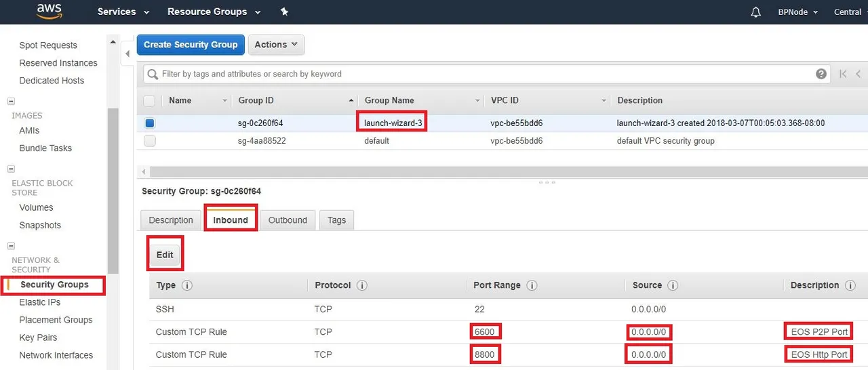868x370 pixels.
Task: Collapse the NETWORK & SECURITY section
Action: pyautogui.click(x=11, y=246)
